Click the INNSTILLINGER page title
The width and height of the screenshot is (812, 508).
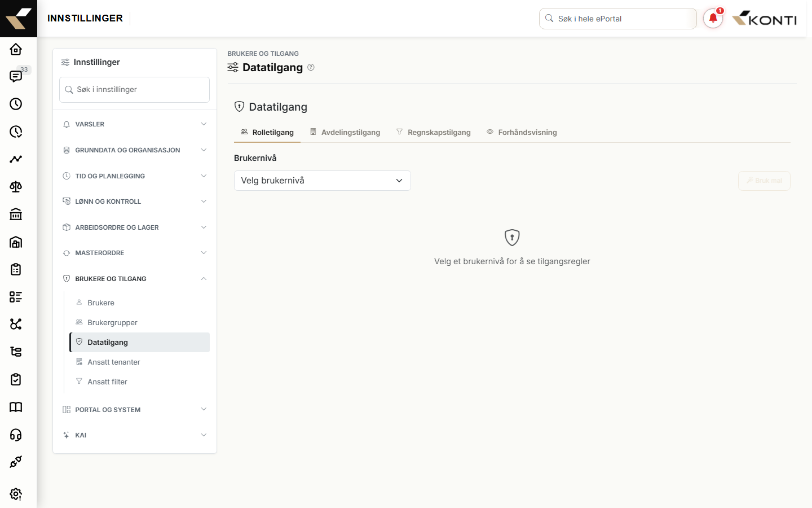pyautogui.click(x=85, y=19)
